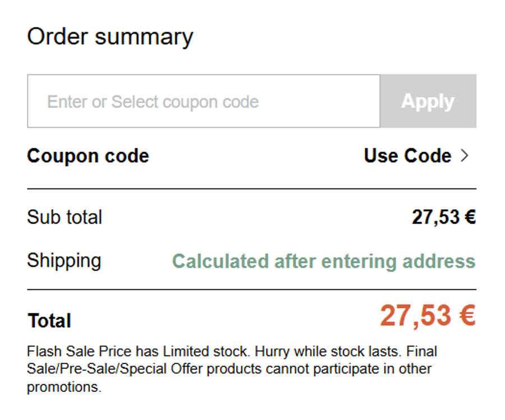The height and width of the screenshot is (420, 505).
Task: Click the black sub total amount 27,53
Action: 436,217
